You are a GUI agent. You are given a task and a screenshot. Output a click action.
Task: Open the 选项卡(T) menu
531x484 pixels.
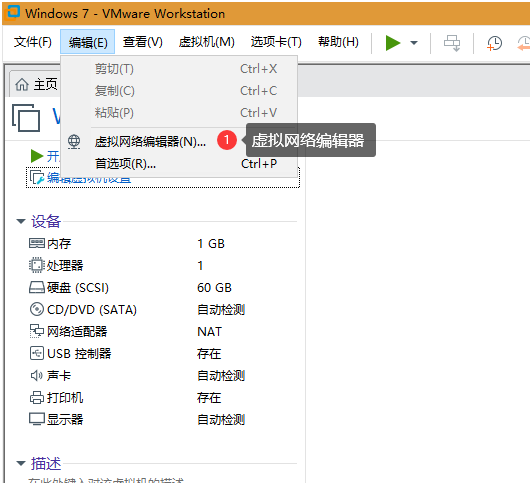coord(276,42)
